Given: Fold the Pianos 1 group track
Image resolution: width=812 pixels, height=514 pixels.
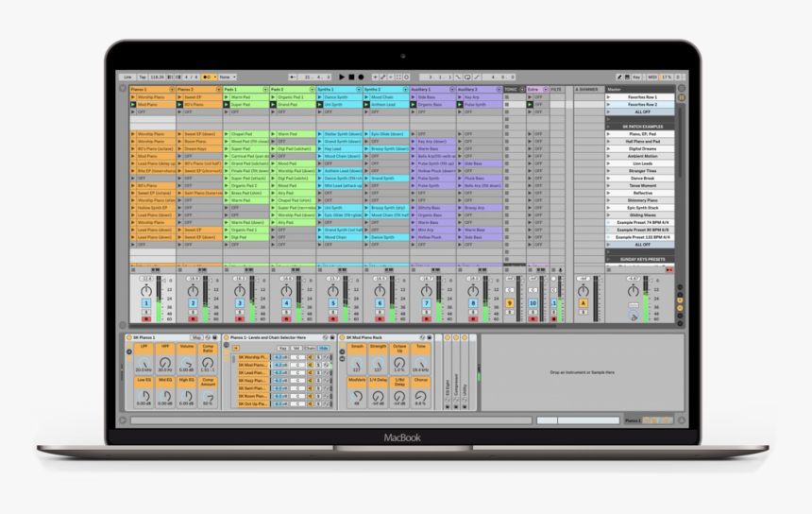Looking at the screenshot, I should (172, 90).
